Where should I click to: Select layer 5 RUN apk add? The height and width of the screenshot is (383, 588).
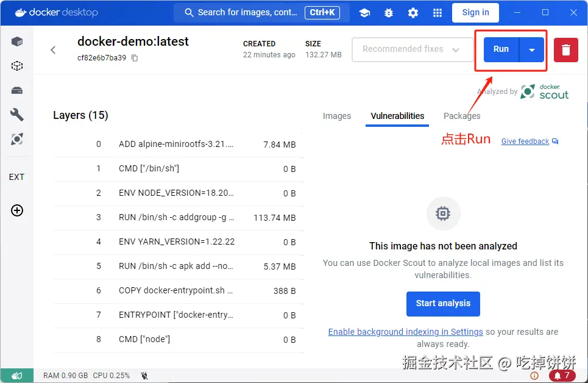point(178,267)
